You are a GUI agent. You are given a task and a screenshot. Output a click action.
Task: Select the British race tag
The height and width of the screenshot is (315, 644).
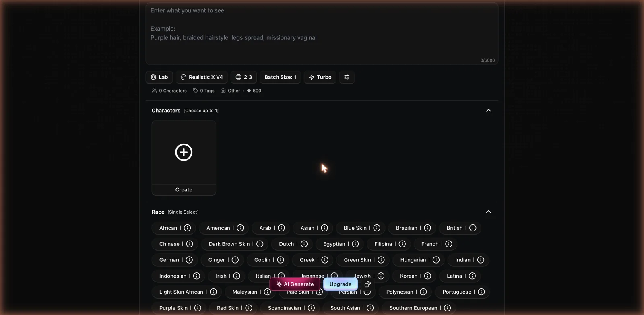pyautogui.click(x=454, y=228)
